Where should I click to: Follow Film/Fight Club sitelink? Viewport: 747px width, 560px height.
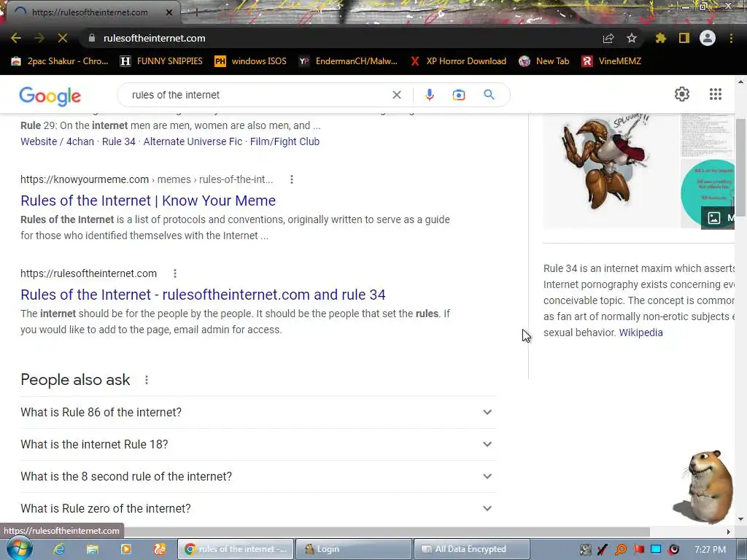tap(285, 141)
